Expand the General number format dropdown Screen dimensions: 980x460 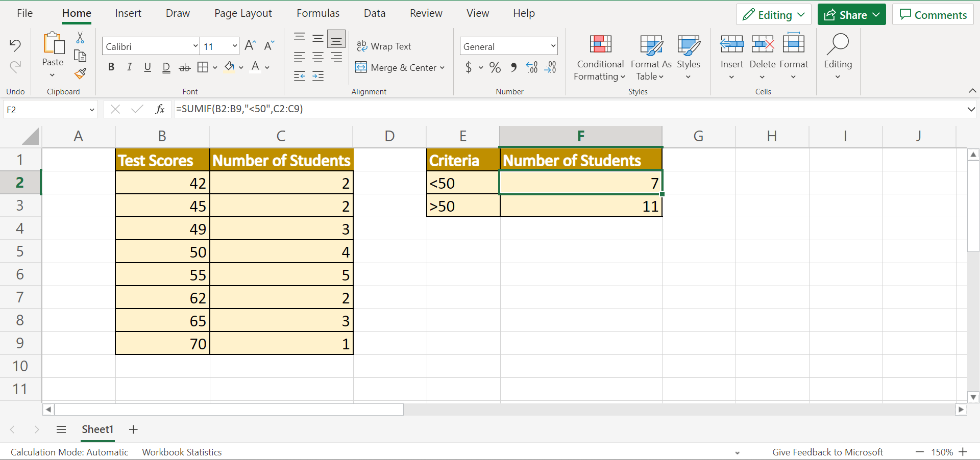553,46
